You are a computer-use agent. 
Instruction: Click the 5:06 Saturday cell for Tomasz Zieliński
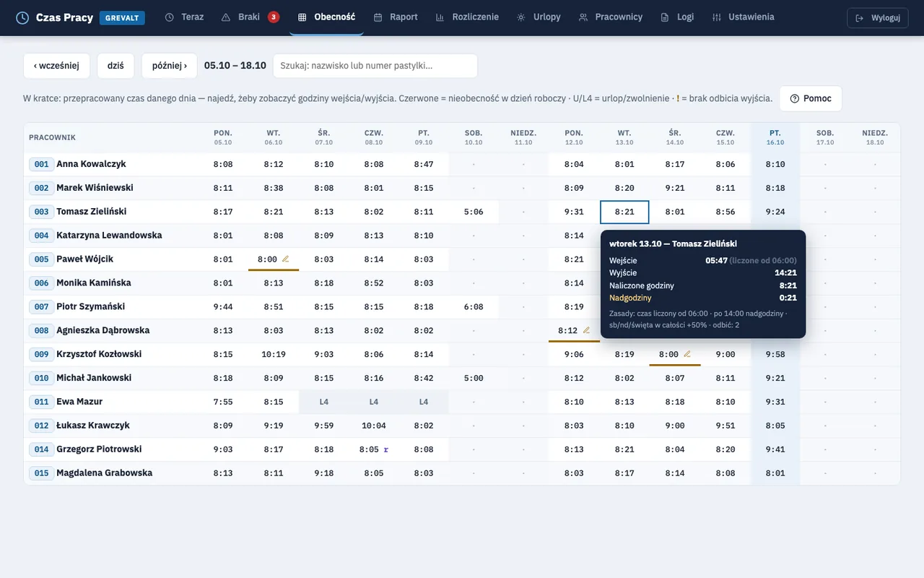[474, 212]
